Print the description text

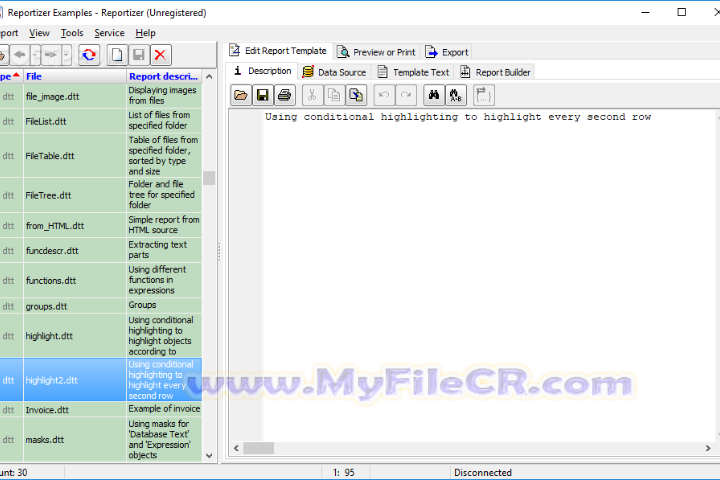pyautogui.click(x=285, y=95)
